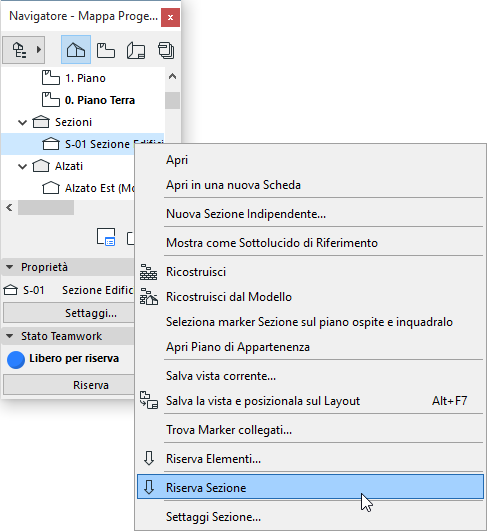Choose Seleziona marker Sezione sul piano ospite
The width and height of the screenshot is (487, 531).
(x=310, y=322)
